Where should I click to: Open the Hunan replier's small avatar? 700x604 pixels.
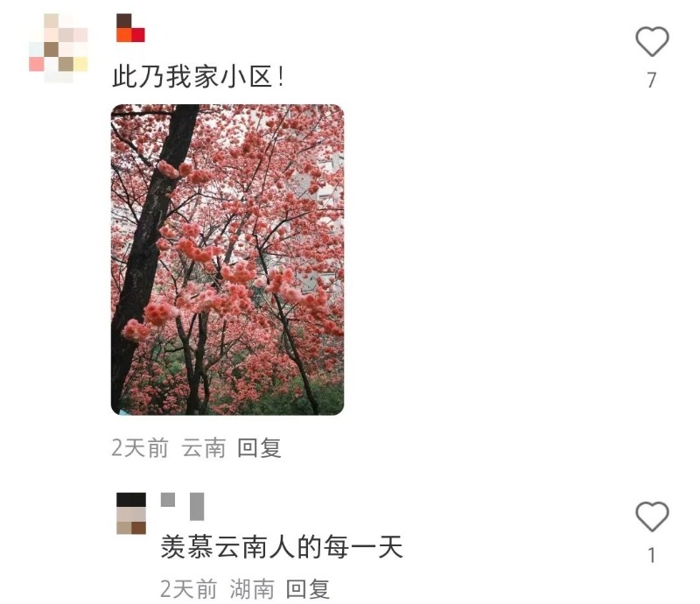[131, 514]
